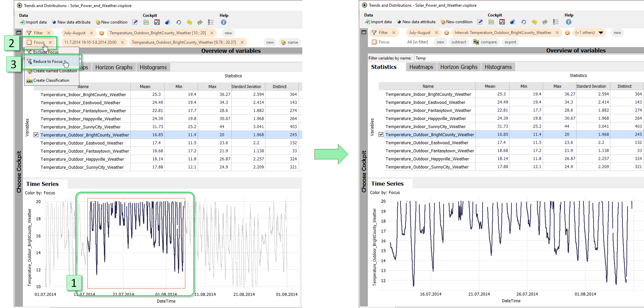Viewport: 644px width, 308px height.
Task: Click save cockpit icon in left toolbar
Action: click(157, 22)
